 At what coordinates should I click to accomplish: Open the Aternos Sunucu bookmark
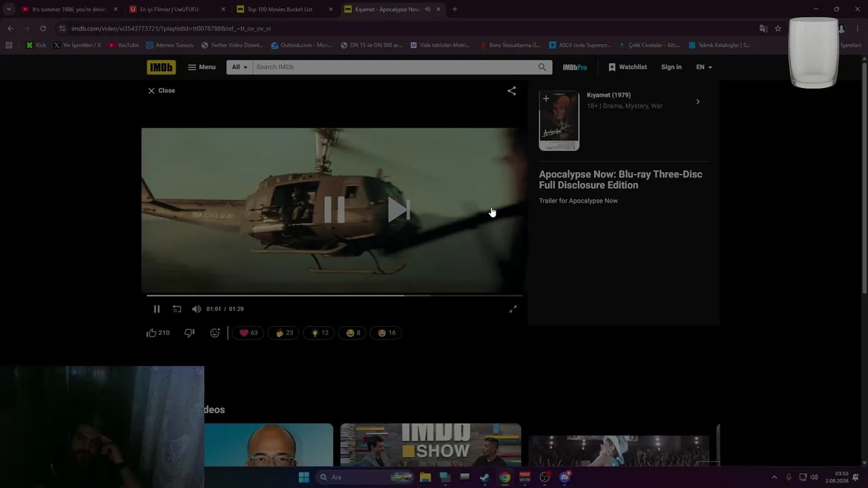(x=170, y=45)
